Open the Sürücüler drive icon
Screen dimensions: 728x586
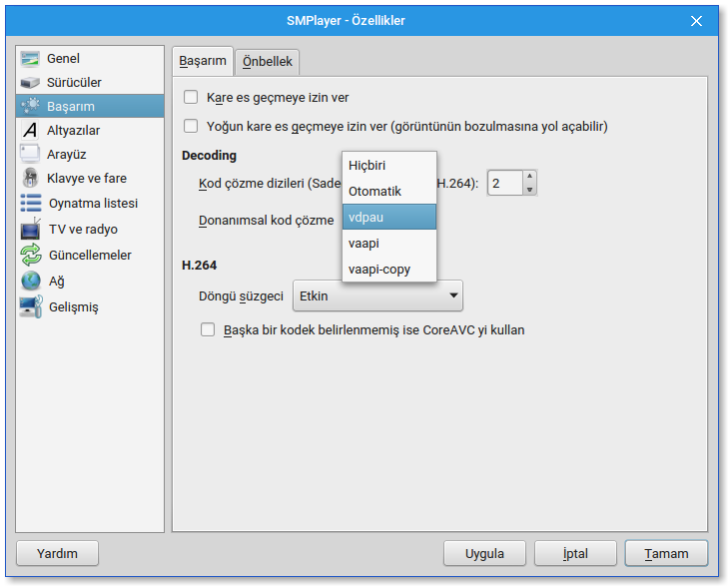pyautogui.click(x=30, y=83)
